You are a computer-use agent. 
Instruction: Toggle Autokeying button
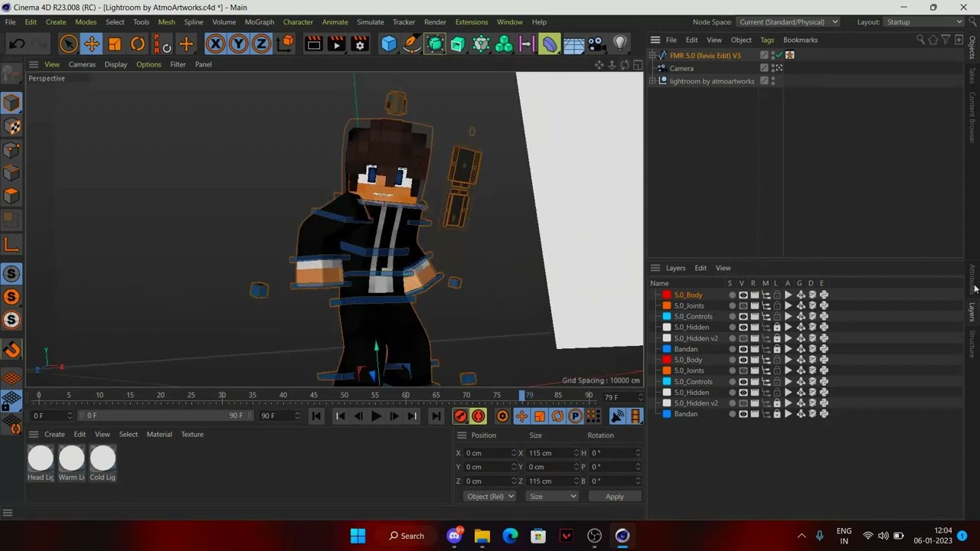coord(479,416)
